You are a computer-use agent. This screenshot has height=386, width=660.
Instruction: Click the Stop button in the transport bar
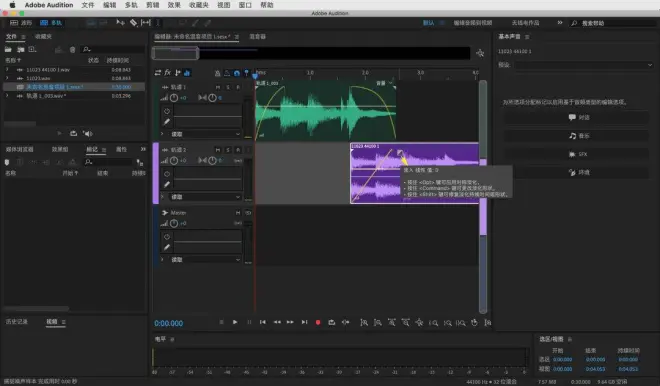coord(221,322)
